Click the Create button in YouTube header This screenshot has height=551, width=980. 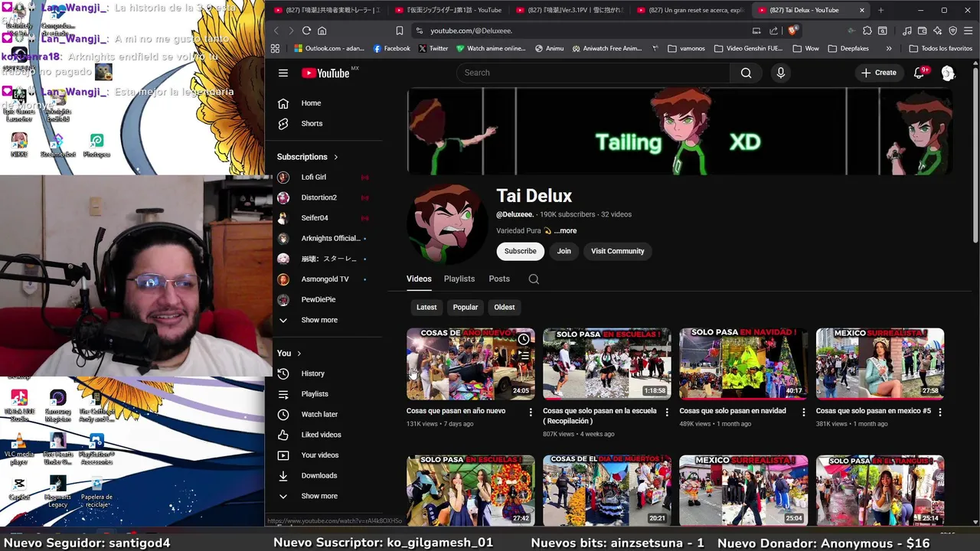click(x=878, y=73)
